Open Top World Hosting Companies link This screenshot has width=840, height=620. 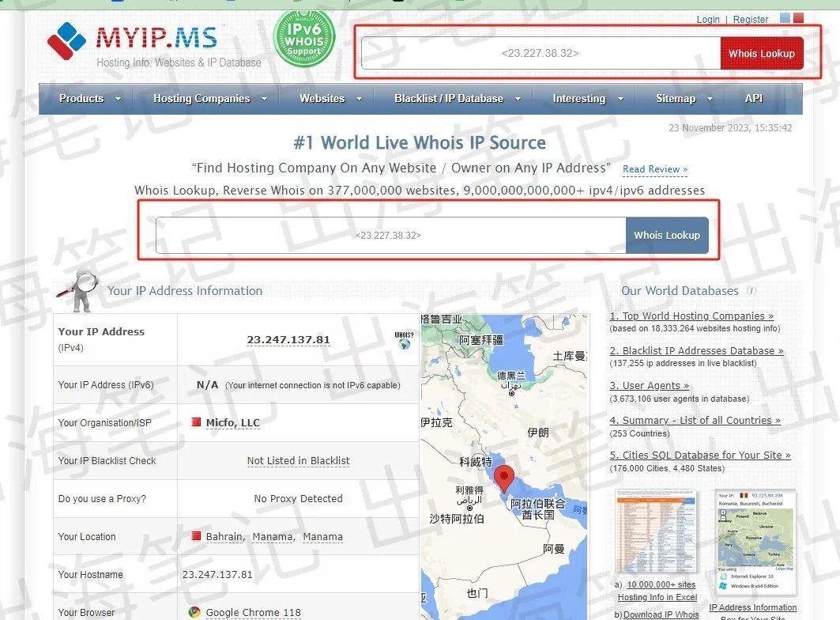pos(691,316)
